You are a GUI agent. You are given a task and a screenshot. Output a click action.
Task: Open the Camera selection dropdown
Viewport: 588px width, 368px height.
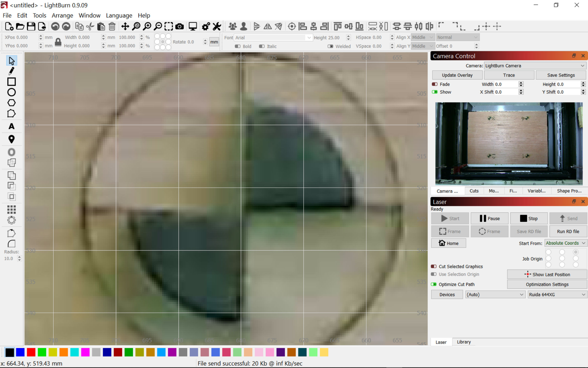535,66
